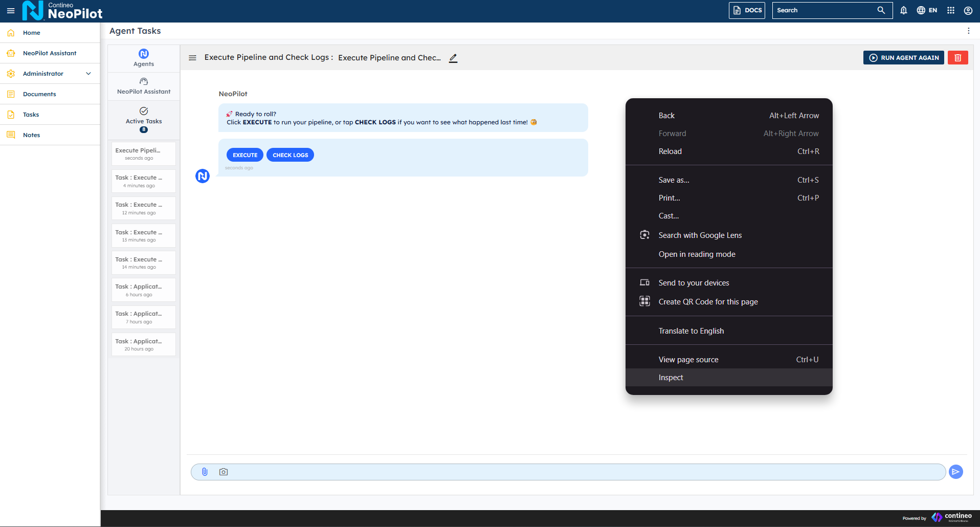Click the attach file paperclip icon
The height and width of the screenshot is (527, 980).
(x=205, y=472)
